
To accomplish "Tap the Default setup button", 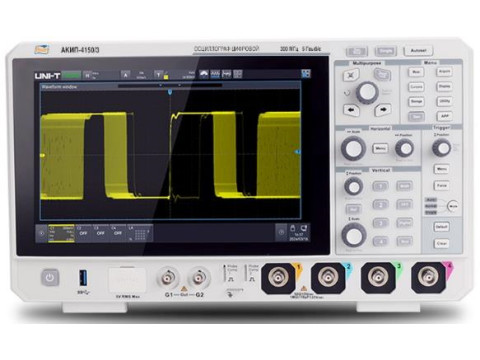I will [x=441, y=227].
